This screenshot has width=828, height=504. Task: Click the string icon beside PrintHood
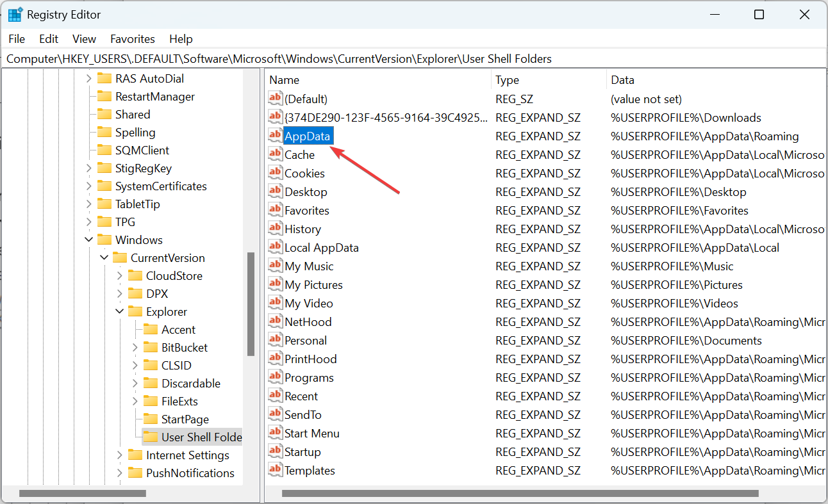[x=275, y=359]
